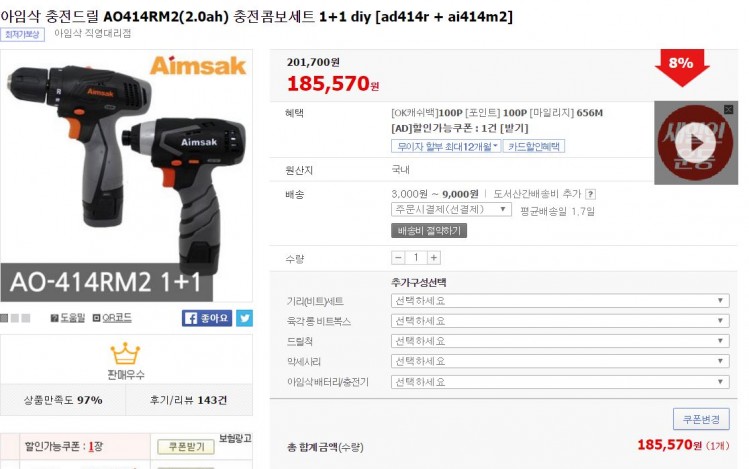The height and width of the screenshot is (469, 749).
Task: Click the Facebook 좋아요 like button
Action: (206, 318)
